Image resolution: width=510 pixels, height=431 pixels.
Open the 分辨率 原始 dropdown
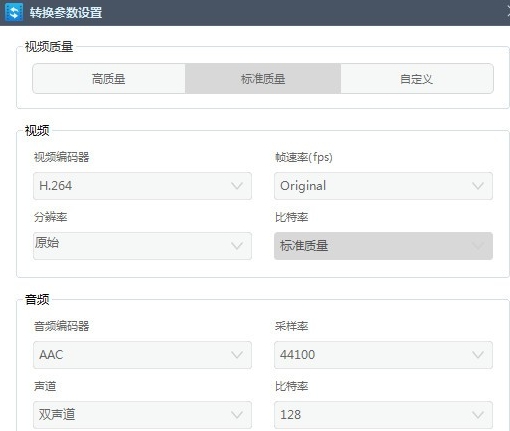[x=142, y=246]
